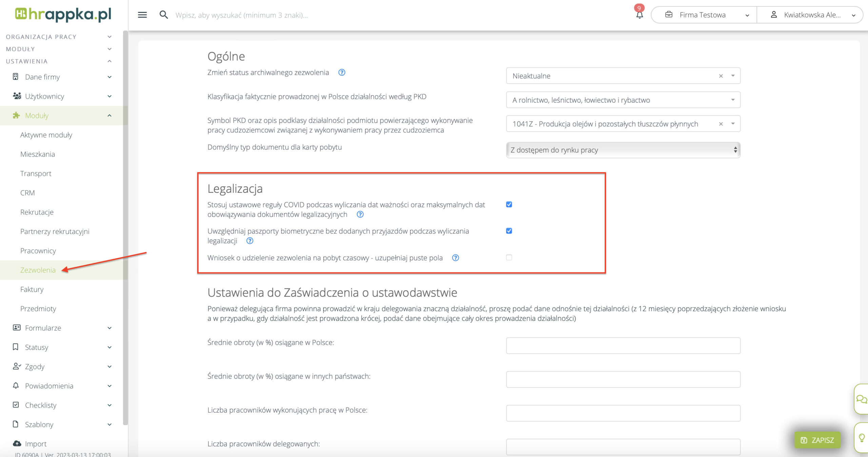Click the search magnifier icon

(163, 15)
